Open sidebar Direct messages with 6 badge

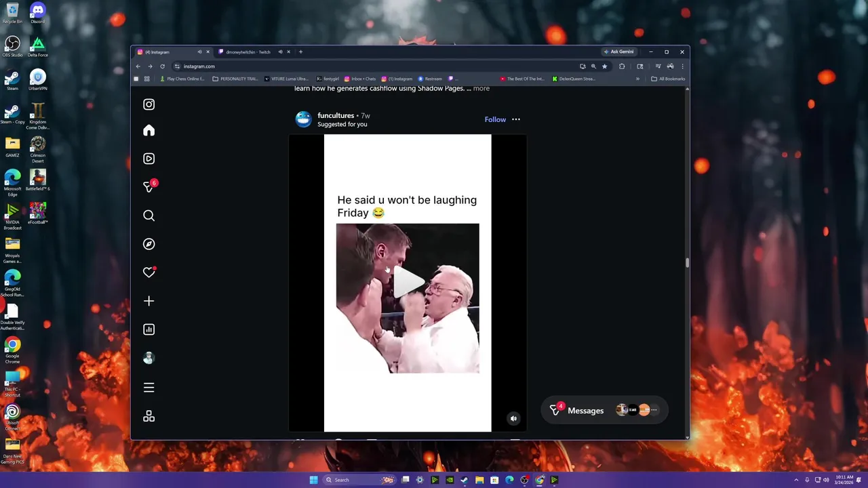(x=150, y=186)
